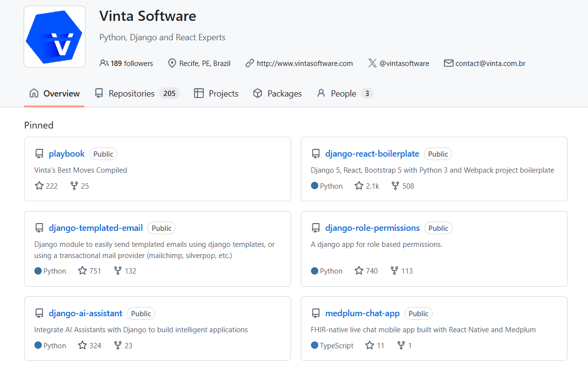Open the People tab
This screenshot has width=588, height=372.
(344, 94)
